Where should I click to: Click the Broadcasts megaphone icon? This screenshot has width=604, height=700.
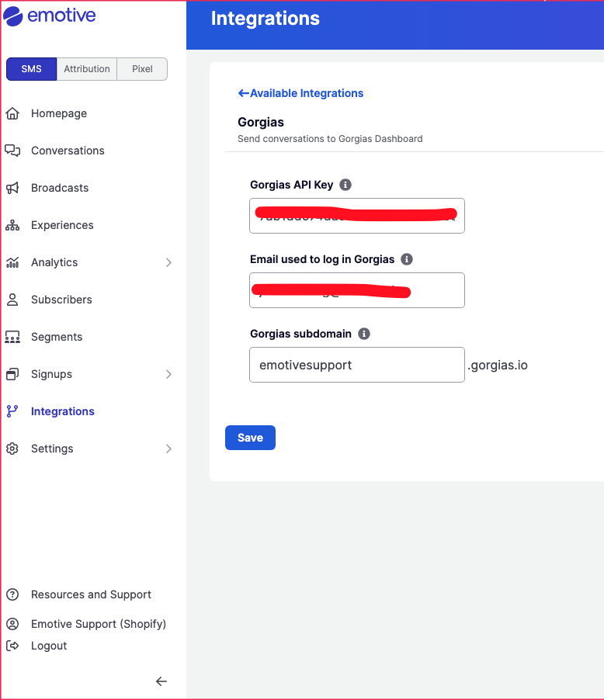12,188
